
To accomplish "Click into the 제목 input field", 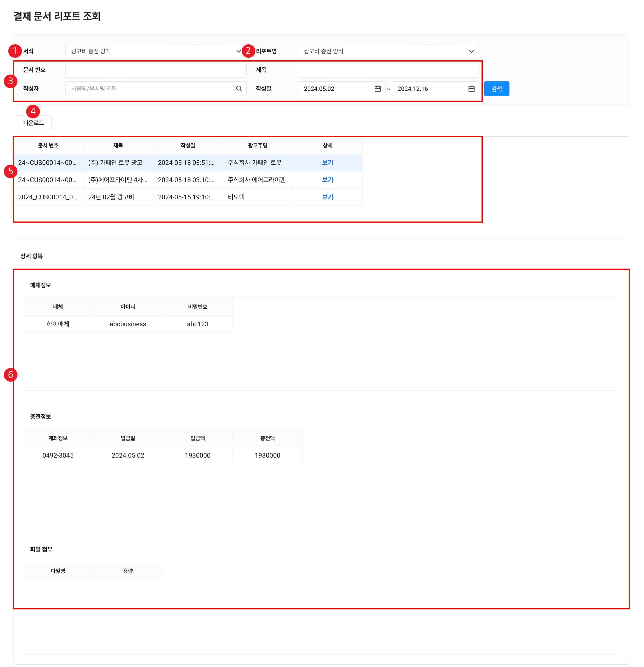I will [388, 70].
